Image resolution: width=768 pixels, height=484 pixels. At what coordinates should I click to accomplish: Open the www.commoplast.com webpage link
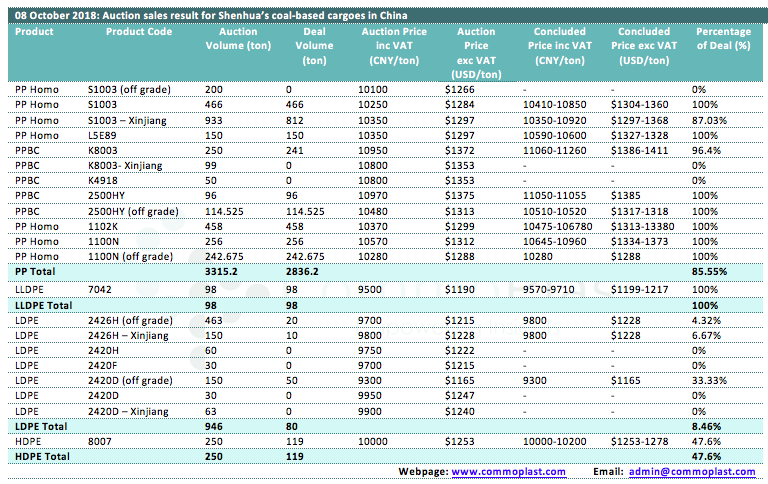coord(508,471)
